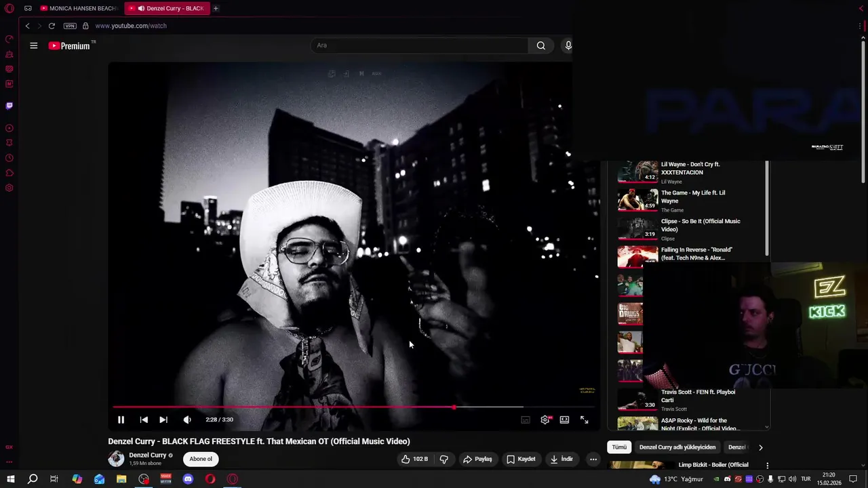
Task: Select the Tümü filter chip
Action: pyautogui.click(x=620, y=447)
